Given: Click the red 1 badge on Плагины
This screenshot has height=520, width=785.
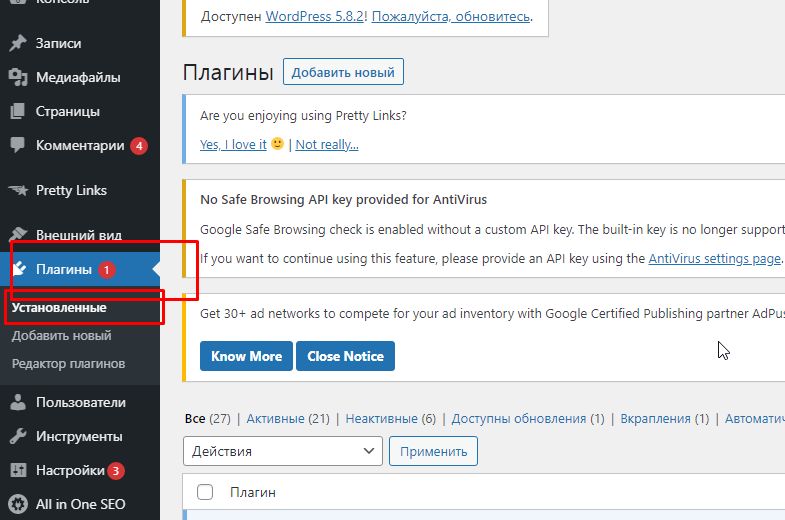Looking at the screenshot, I should point(106,270).
